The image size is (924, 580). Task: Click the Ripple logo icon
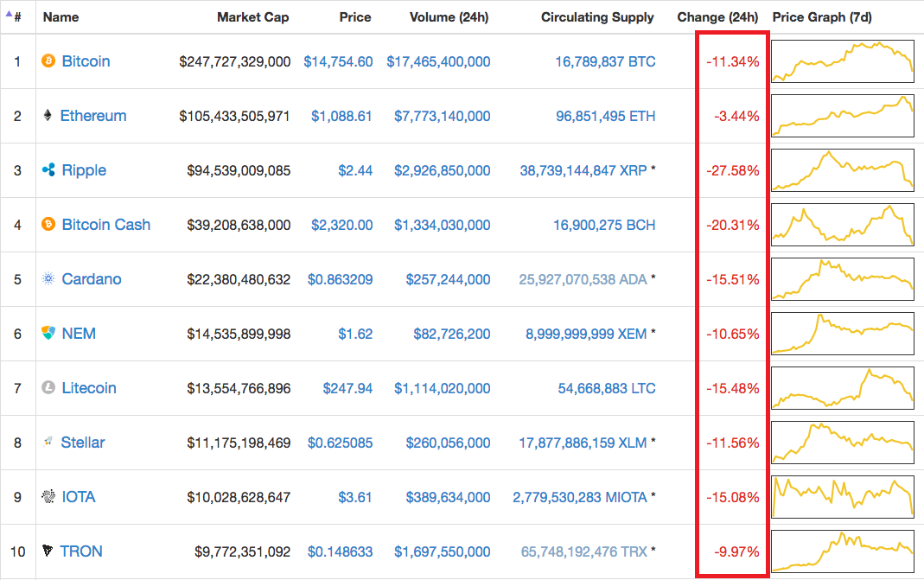click(x=48, y=169)
